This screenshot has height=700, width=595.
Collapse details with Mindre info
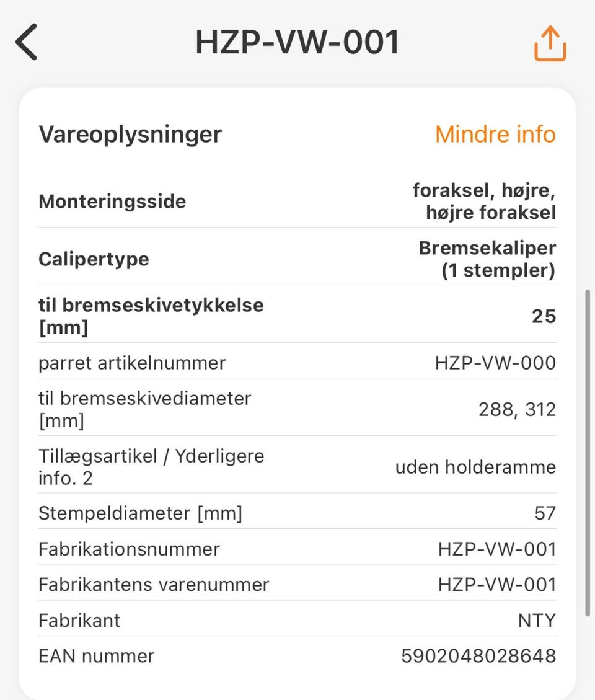coord(495,134)
